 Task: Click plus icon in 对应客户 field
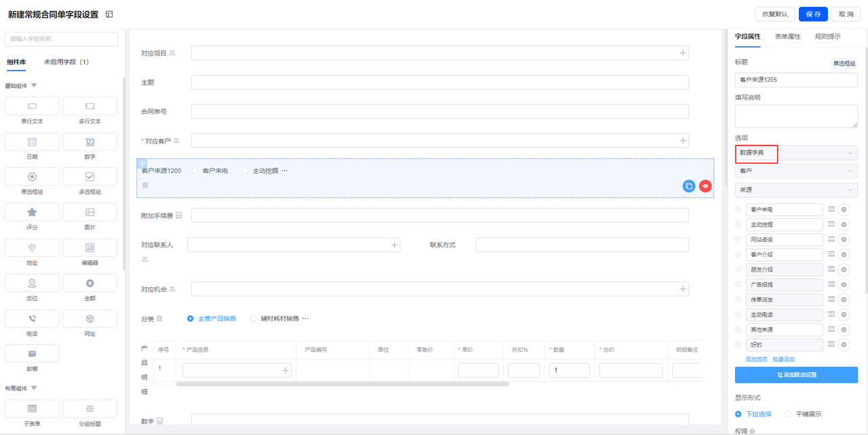[x=683, y=141]
